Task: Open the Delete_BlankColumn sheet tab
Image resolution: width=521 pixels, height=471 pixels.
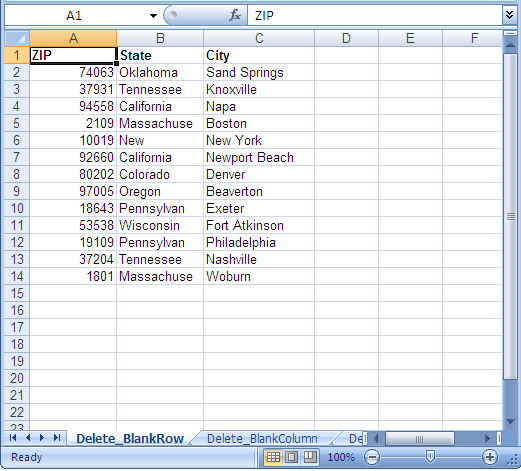Action: point(262,439)
